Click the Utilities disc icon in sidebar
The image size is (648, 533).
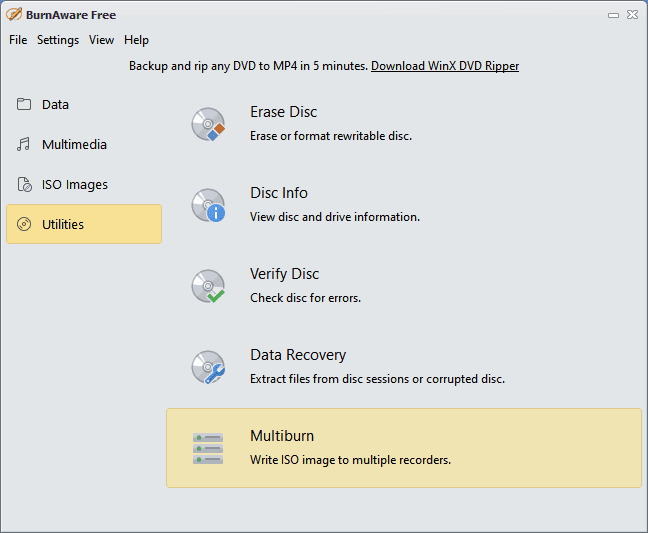point(24,225)
